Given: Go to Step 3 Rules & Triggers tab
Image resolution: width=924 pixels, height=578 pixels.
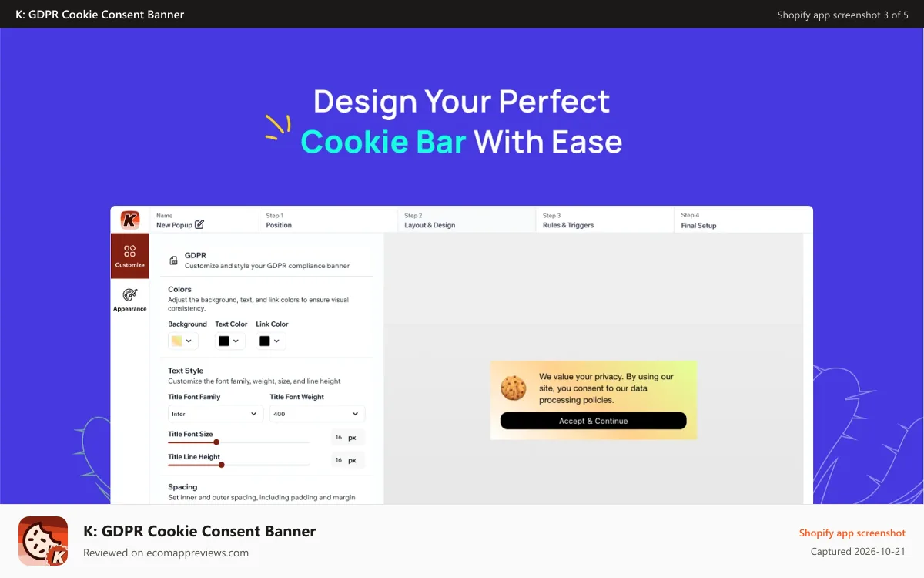Looking at the screenshot, I should tap(604, 220).
